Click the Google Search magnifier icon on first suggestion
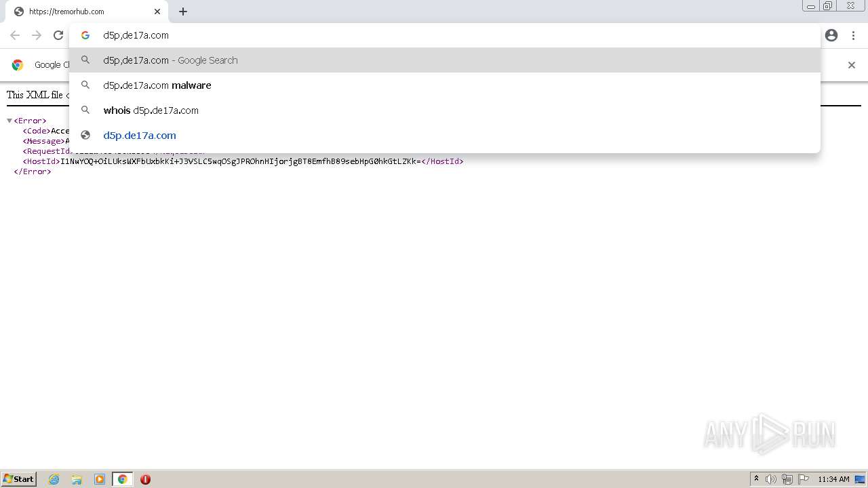Viewport: 868px width, 488px height. pyautogui.click(x=85, y=60)
